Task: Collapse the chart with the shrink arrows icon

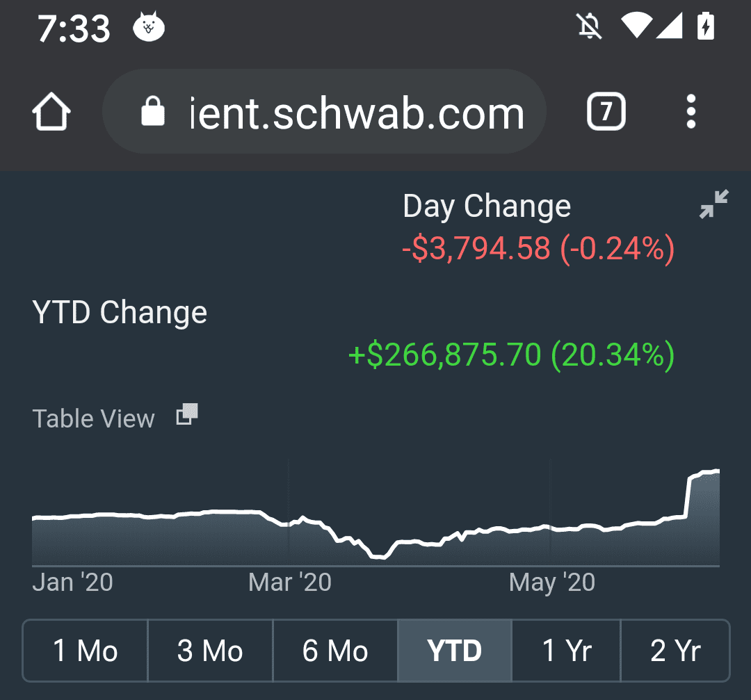Action: point(714,204)
